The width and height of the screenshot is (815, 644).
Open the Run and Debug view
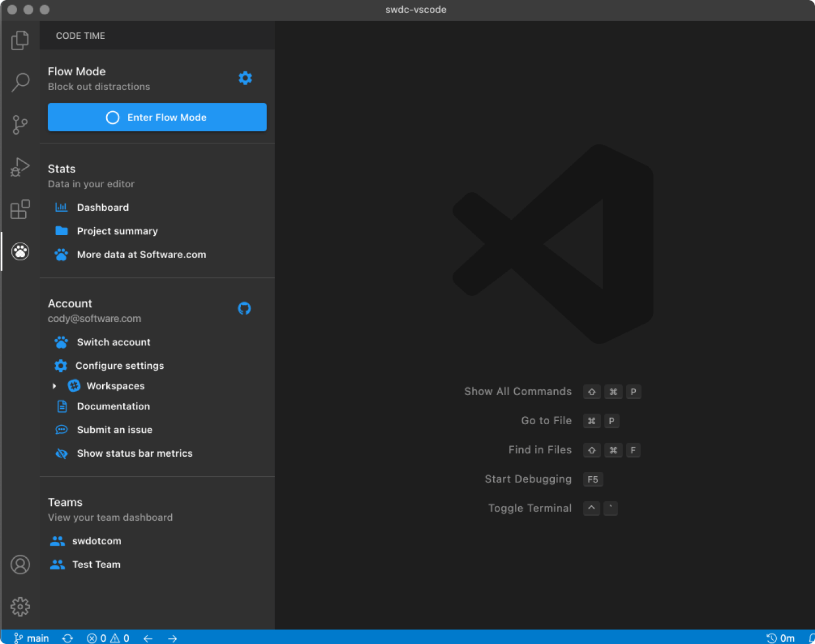pyautogui.click(x=20, y=167)
